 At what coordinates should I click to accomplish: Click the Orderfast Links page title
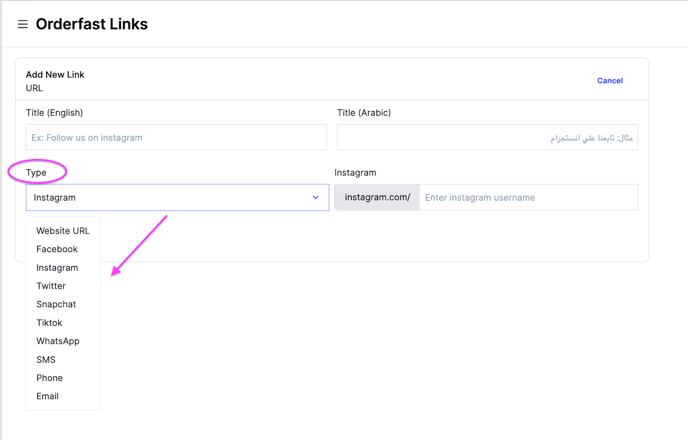pos(92,24)
